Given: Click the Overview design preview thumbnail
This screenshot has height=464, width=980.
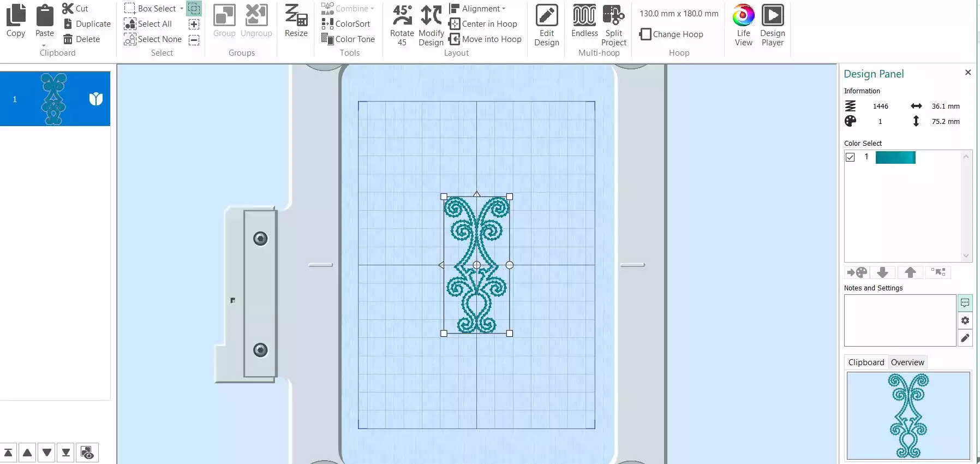Looking at the screenshot, I should 909,415.
